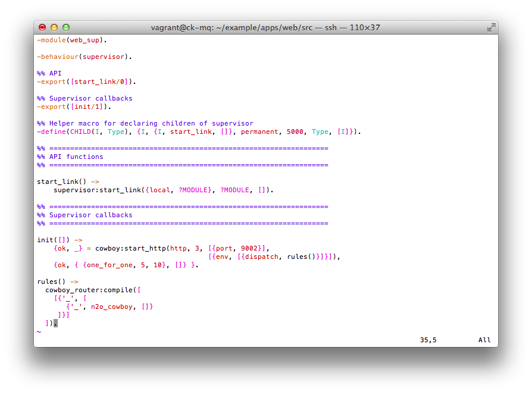Select the 'Helper macro for declaring children' comment
Viewport: 532px width, 394px height.
coord(151,124)
